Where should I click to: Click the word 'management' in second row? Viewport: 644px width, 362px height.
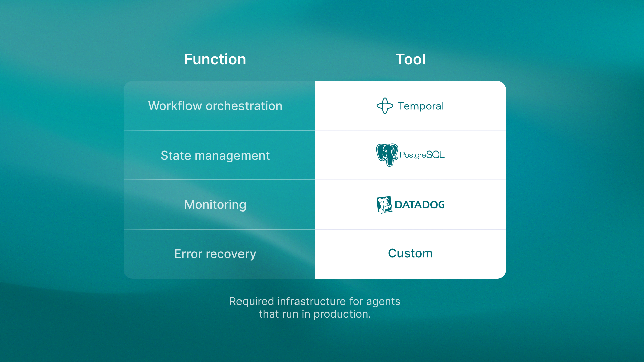pos(232,156)
